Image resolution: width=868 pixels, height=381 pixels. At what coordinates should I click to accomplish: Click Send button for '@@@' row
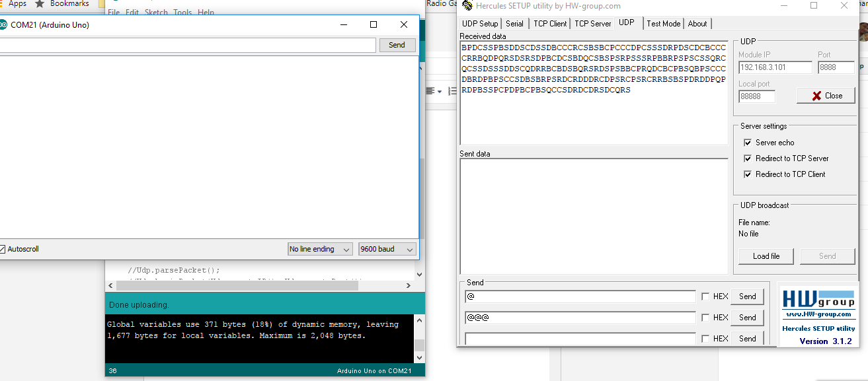(x=748, y=318)
